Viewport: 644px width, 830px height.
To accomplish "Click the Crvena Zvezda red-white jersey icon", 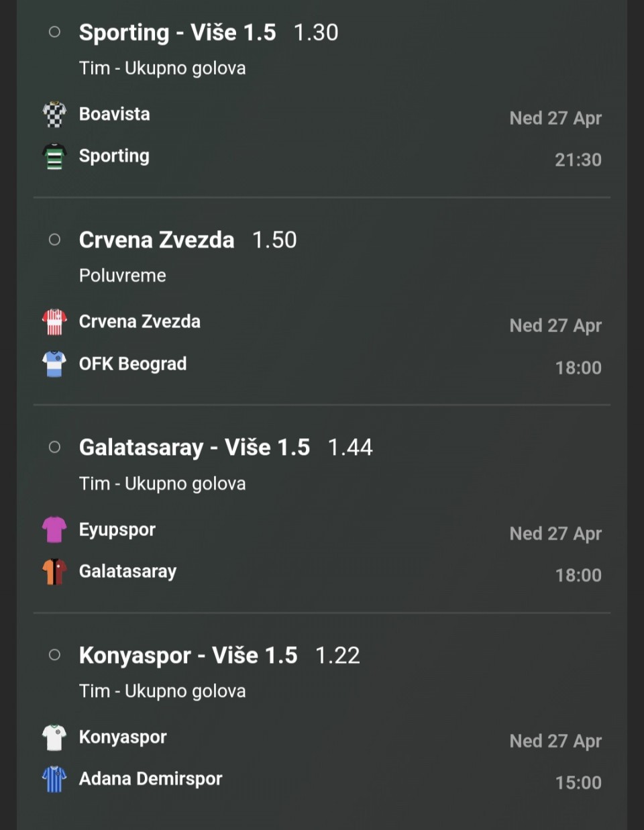I will [54, 322].
